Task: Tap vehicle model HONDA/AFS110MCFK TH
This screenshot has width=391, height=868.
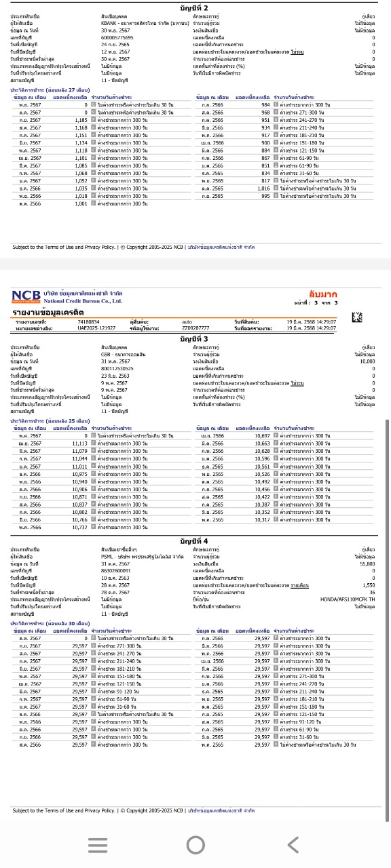Action: 348,600
